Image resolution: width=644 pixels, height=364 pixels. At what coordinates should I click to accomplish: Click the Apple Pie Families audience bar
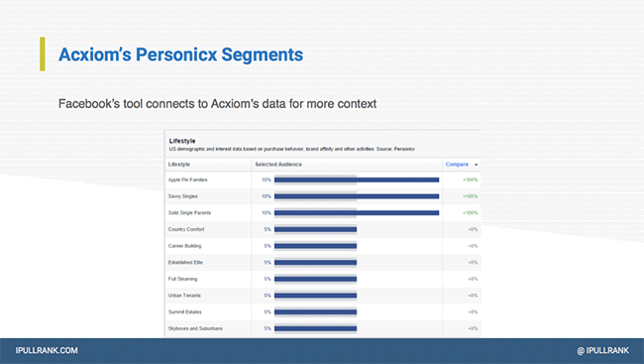point(357,180)
